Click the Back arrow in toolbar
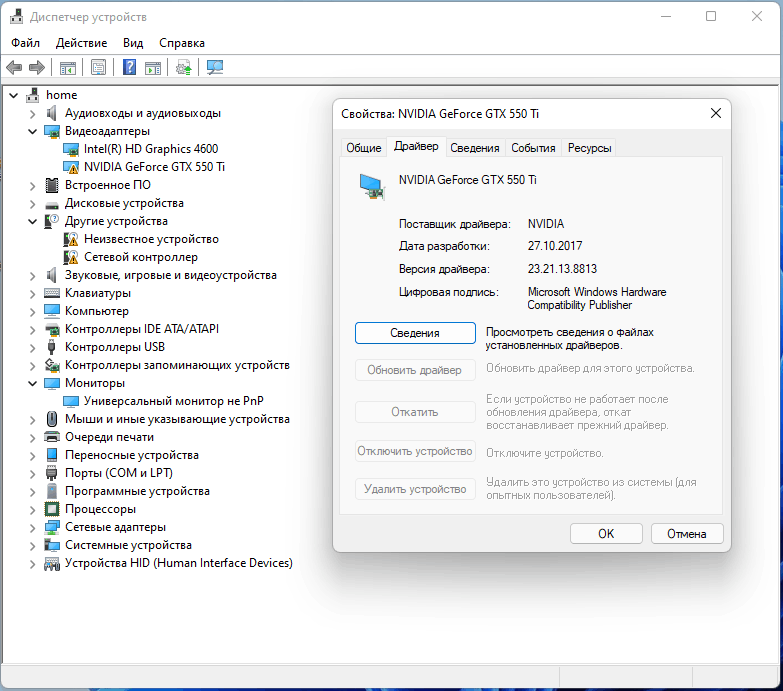 coord(14,67)
